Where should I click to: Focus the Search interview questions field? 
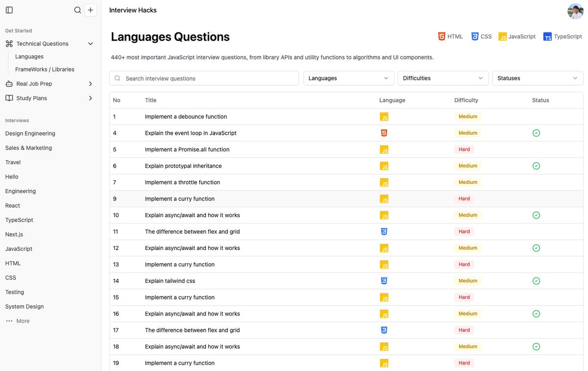pos(204,78)
